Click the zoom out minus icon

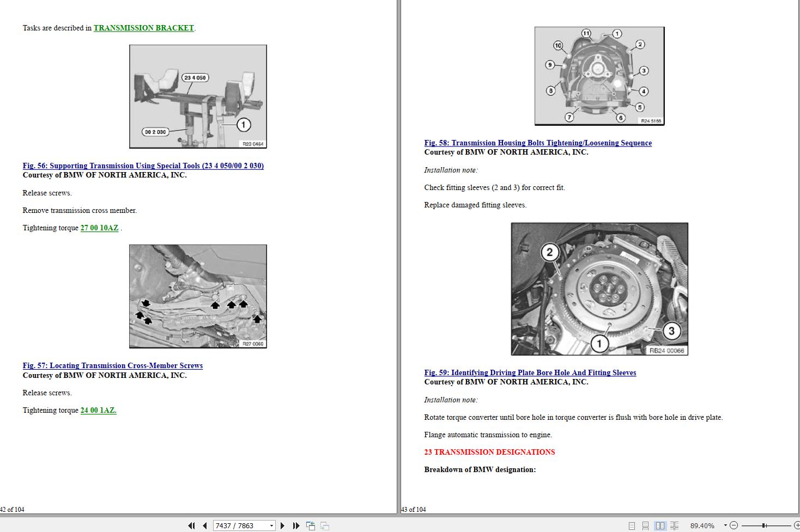point(733,525)
